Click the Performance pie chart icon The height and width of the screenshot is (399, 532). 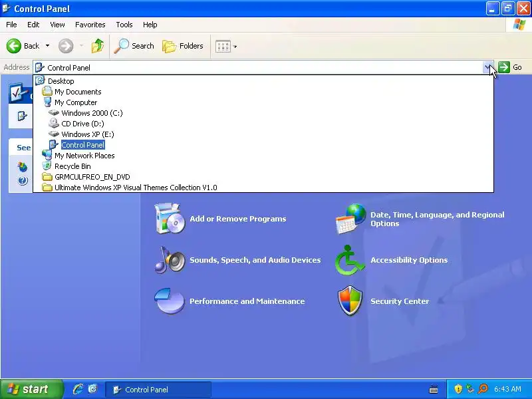(x=170, y=301)
